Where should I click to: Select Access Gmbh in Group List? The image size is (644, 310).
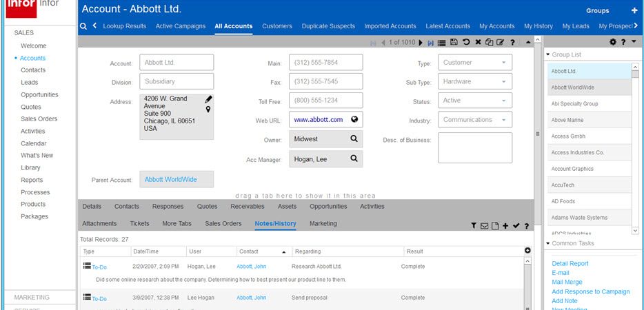(589, 136)
